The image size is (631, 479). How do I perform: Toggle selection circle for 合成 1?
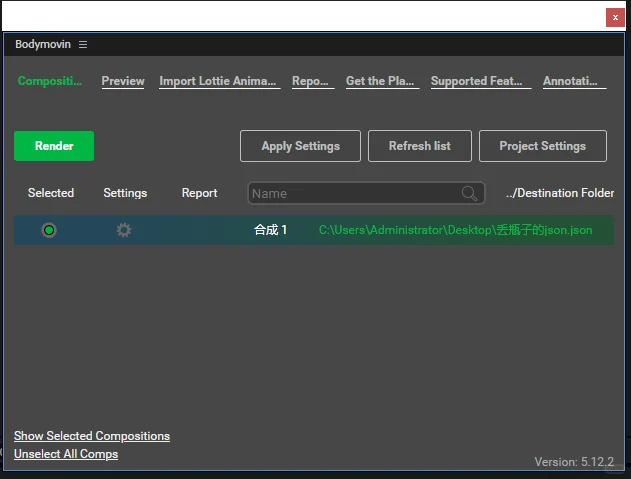tap(49, 230)
